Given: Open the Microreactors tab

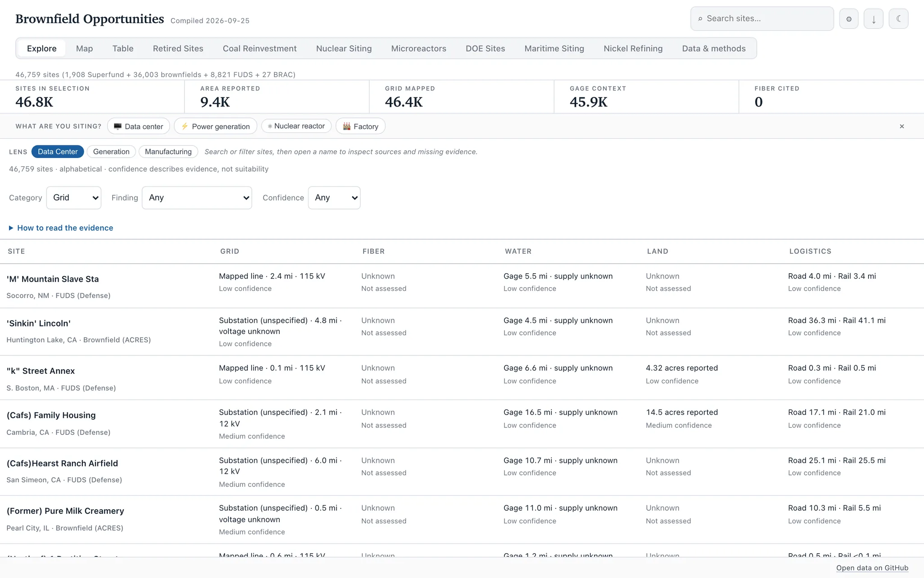Looking at the screenshot, I should pos(419,48).
